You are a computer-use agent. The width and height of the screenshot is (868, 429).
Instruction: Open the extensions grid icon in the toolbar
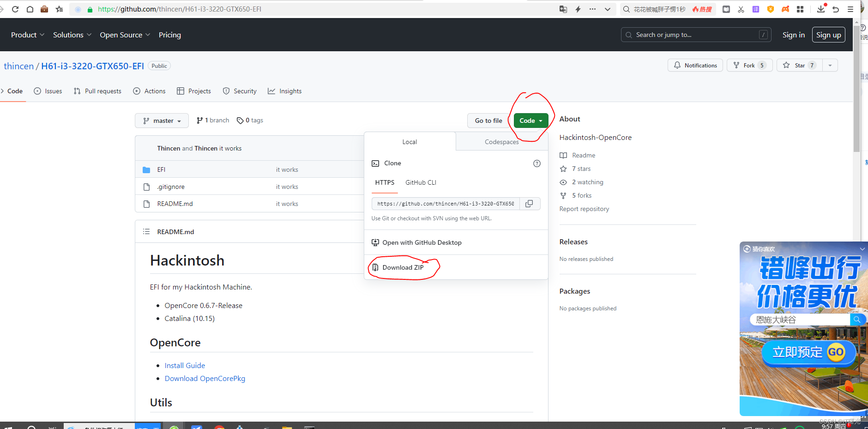(x=800, y=9)
